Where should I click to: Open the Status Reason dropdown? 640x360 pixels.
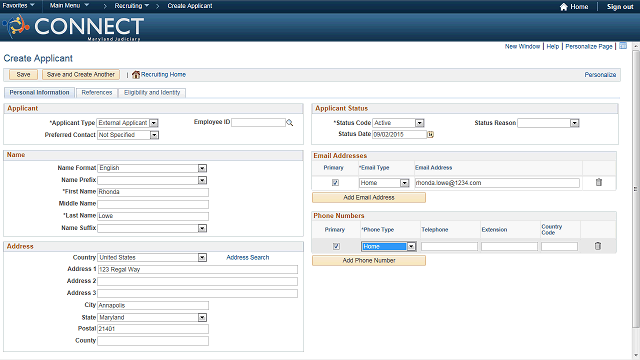(x=575, y=123)
